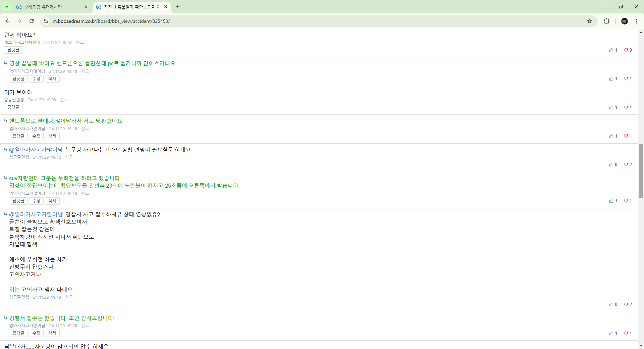The width and height of the screenshot is (644, 349).
Task: Click mention @엄마가사고가많이남 before 누구랑 사고나는건가요
Action: (36, 150)
